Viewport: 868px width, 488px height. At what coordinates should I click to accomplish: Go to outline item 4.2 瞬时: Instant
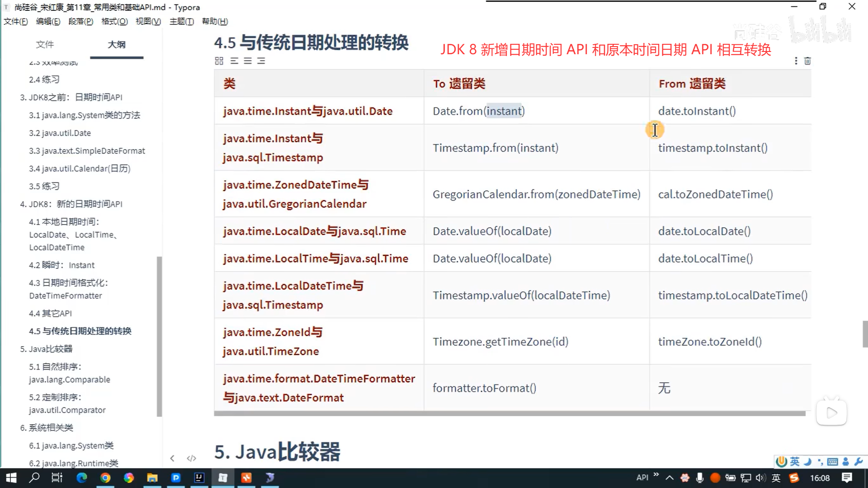(x=62, y=265)
